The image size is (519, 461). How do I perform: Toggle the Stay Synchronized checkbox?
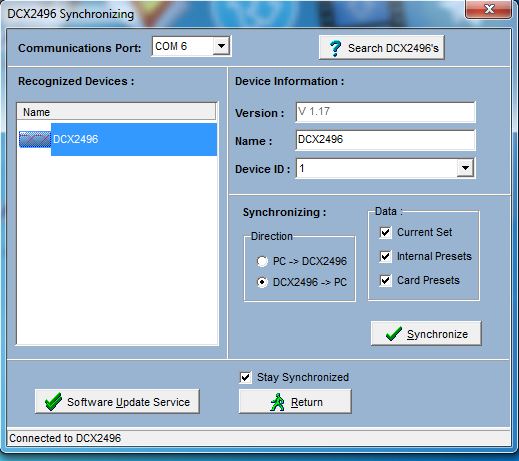(246, 378)
